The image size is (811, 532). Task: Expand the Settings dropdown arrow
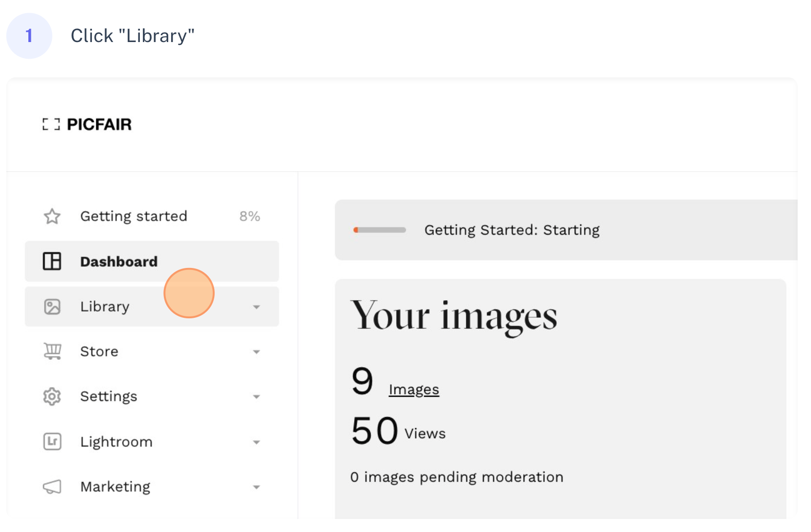click(256, 397)
